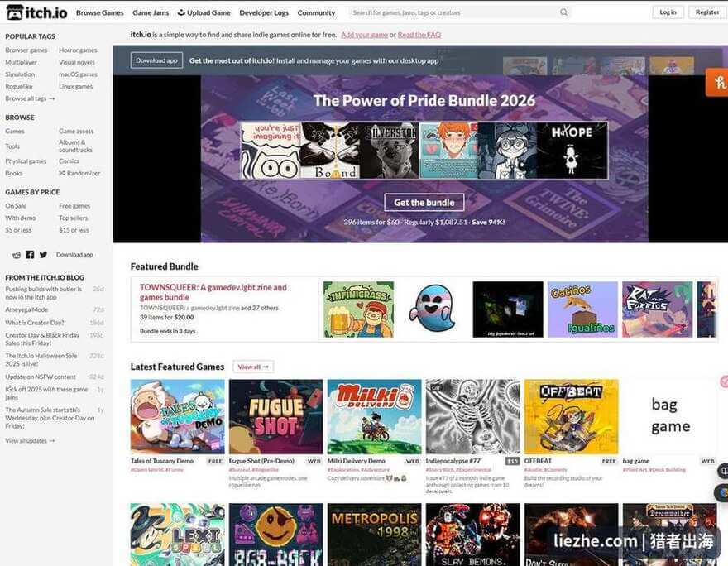Open the Simulation tag
728x566 pixels.
[x=20, y=74]
